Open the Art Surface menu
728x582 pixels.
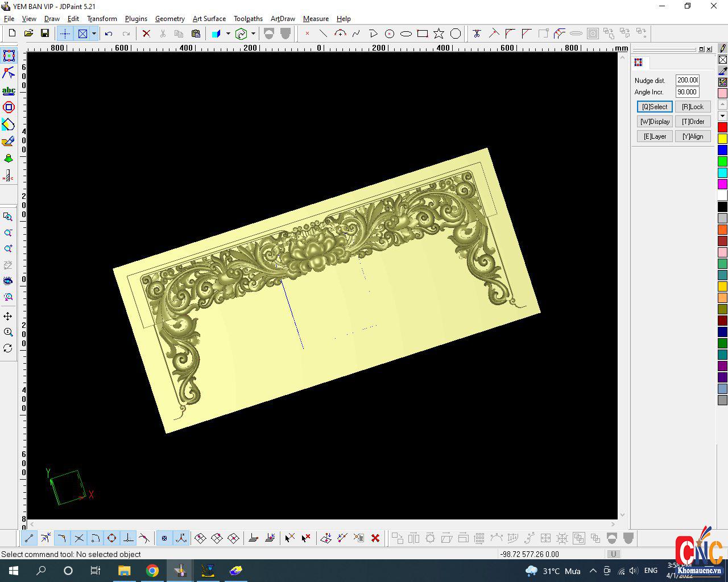click(209, 19)
